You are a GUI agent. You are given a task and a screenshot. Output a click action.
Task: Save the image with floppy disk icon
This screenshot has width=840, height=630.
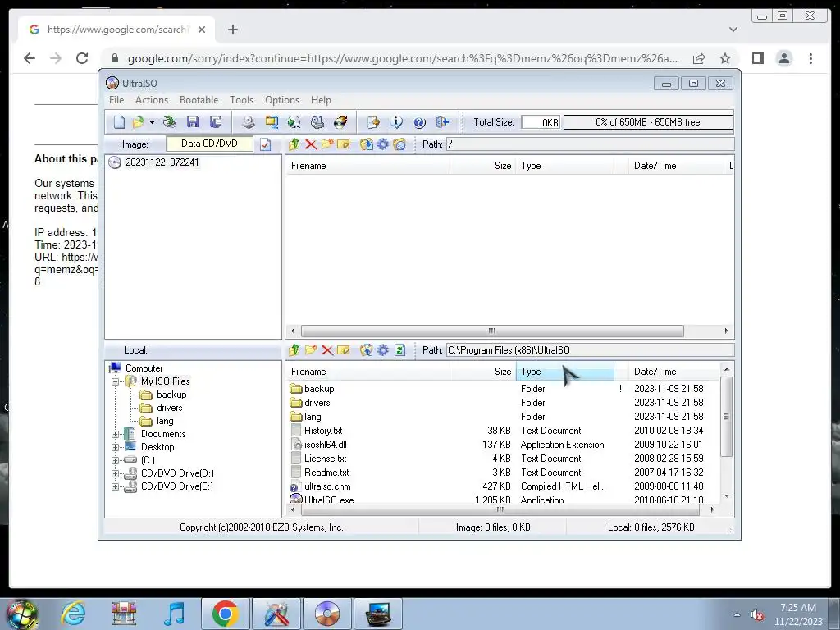coord(193,122)
